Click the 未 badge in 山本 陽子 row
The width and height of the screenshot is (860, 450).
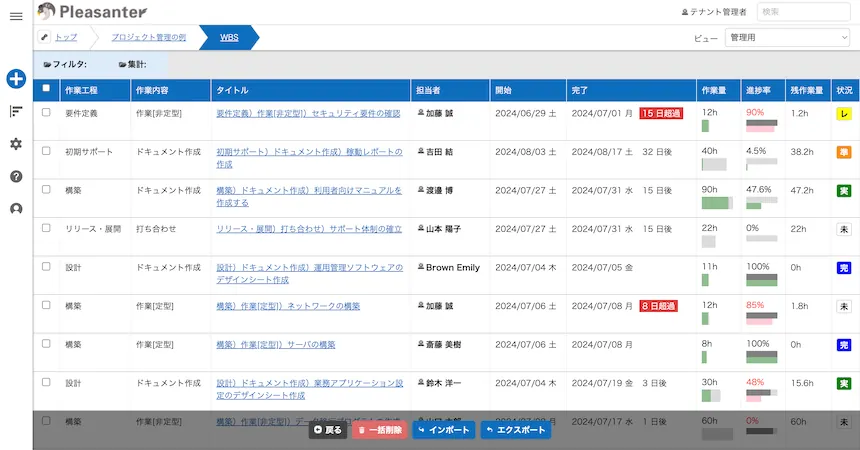pyautogui.click(x=844, y=229)
